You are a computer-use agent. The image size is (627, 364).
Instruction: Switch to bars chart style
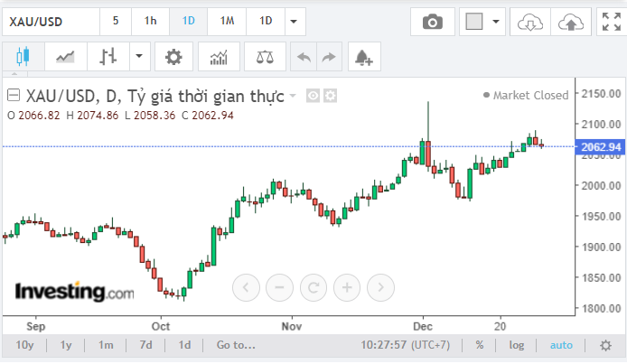(x=108, y=56)
